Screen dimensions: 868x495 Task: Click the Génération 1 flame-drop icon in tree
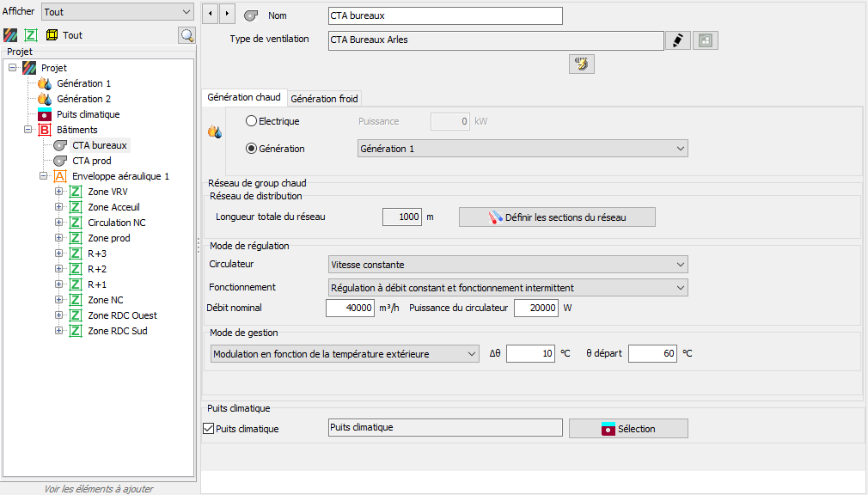pos(45,83)
